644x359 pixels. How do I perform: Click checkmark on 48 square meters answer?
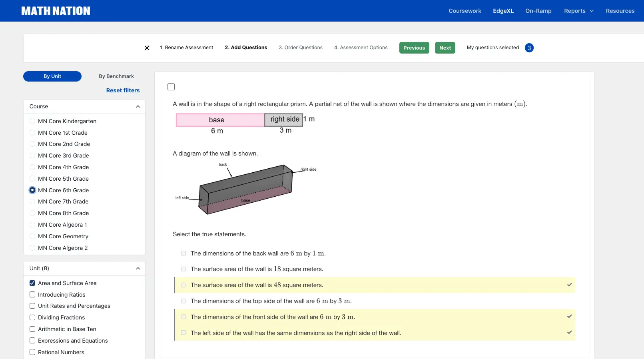tap(569, 285)
